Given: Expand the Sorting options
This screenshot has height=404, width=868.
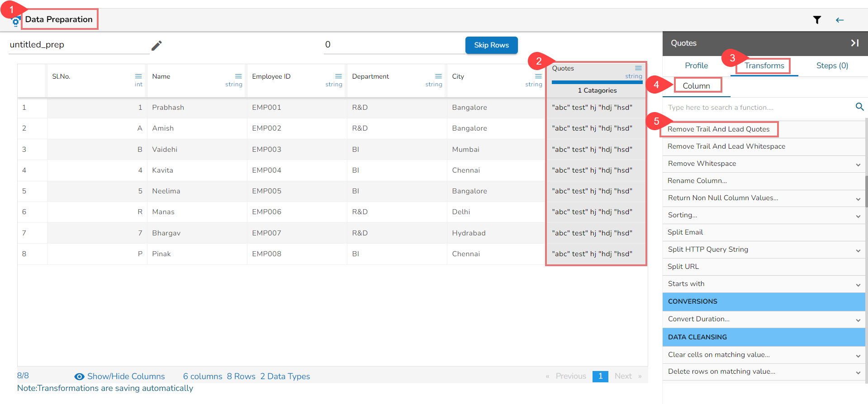Looking at the screenshot, I should pos(858,216).
